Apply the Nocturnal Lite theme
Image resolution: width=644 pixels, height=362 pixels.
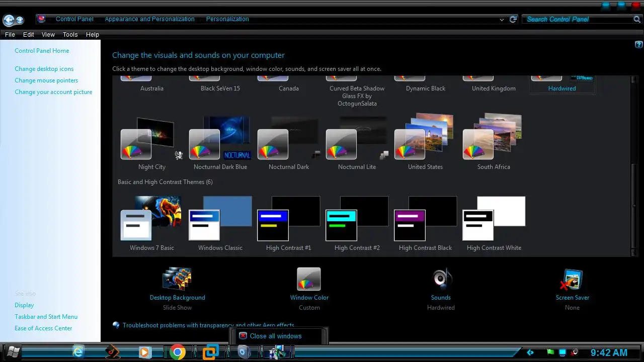357,143
